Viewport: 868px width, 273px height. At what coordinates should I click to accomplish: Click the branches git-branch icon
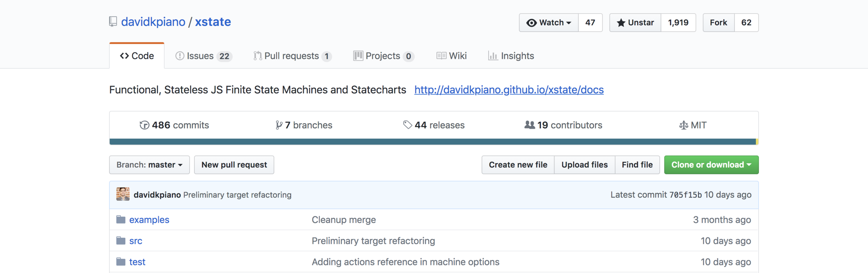279,125
